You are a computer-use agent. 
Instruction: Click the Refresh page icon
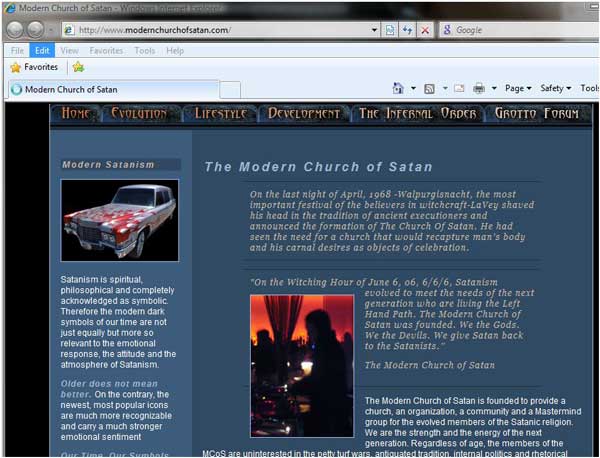407,30
